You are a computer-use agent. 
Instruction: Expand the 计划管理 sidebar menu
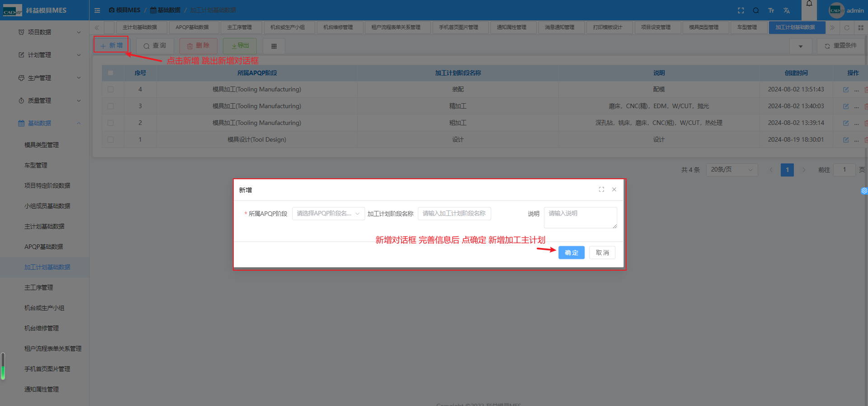click(x=44, y=55)
